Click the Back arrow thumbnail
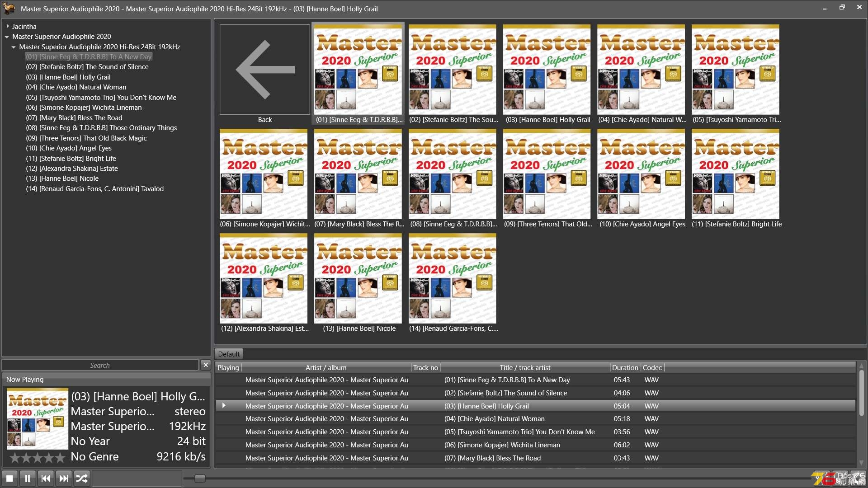Screen dimensions: 868x488 coord(265,70)
